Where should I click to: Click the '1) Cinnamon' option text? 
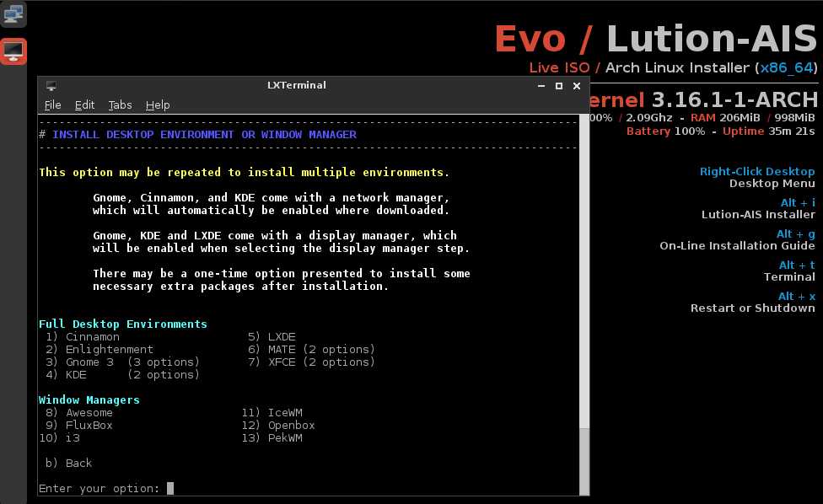point(83,336)
